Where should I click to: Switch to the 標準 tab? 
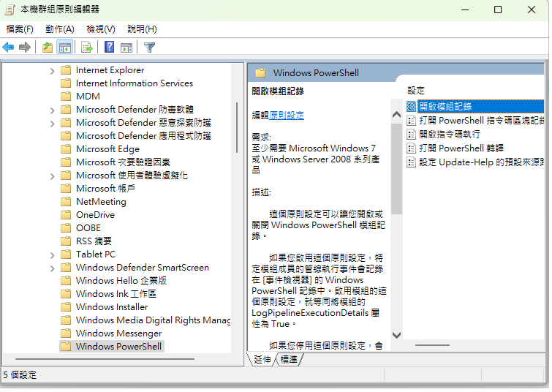point(289,360)
